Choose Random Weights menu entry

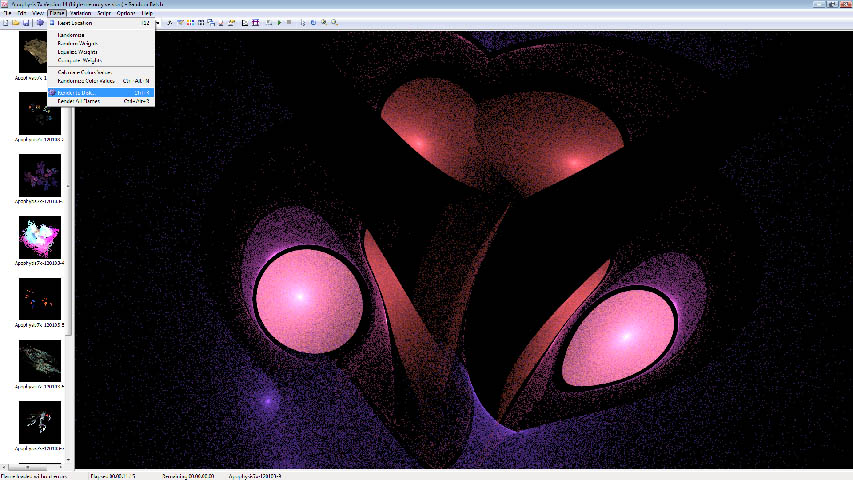point(101,44)
